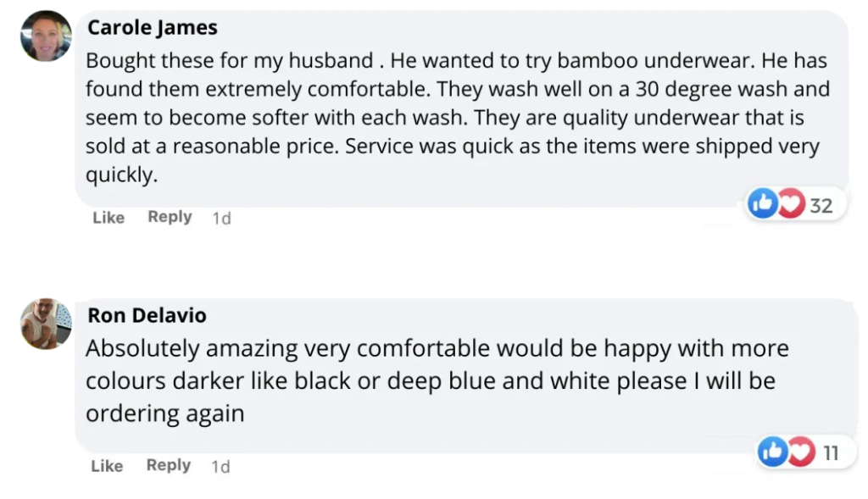This screenshot has width=868, height=499.
Task: Click the thumbs-up reaction on Carole's comment
Action: (x=763, y=204)
